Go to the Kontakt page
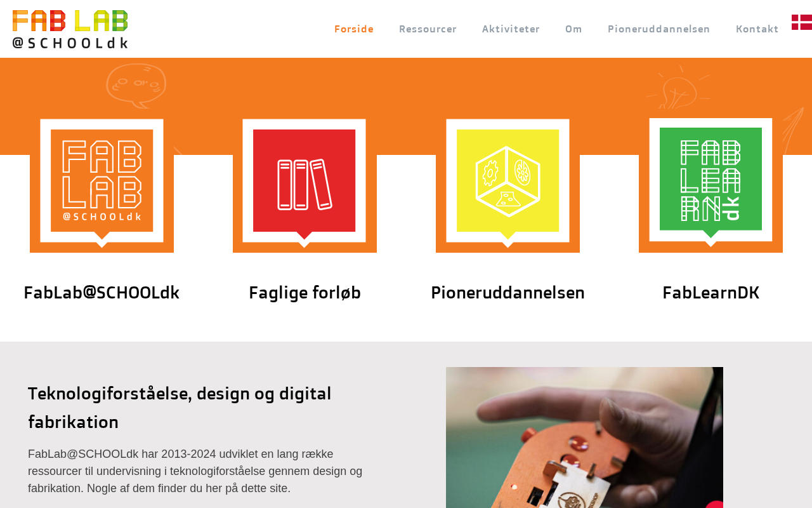 point(757,29)
